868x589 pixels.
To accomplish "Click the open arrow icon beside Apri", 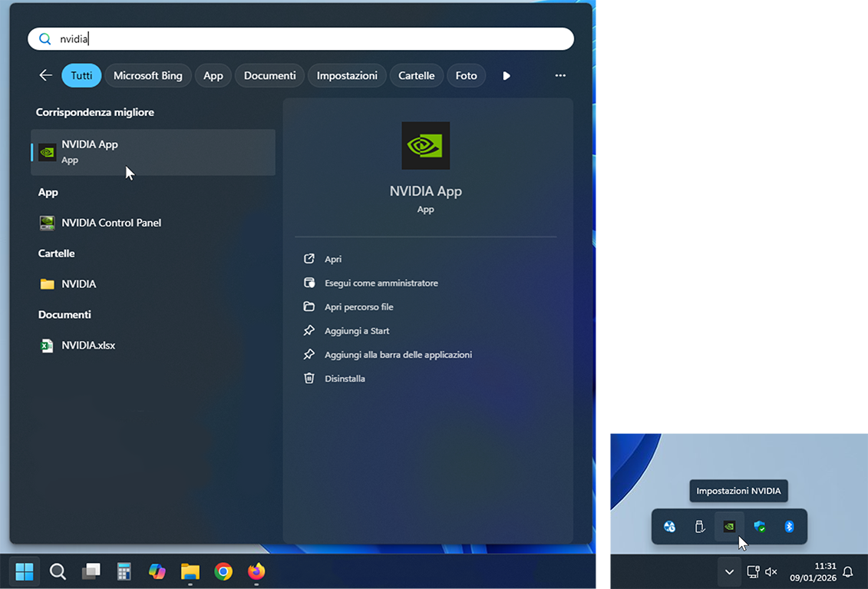I will [309, 259].
